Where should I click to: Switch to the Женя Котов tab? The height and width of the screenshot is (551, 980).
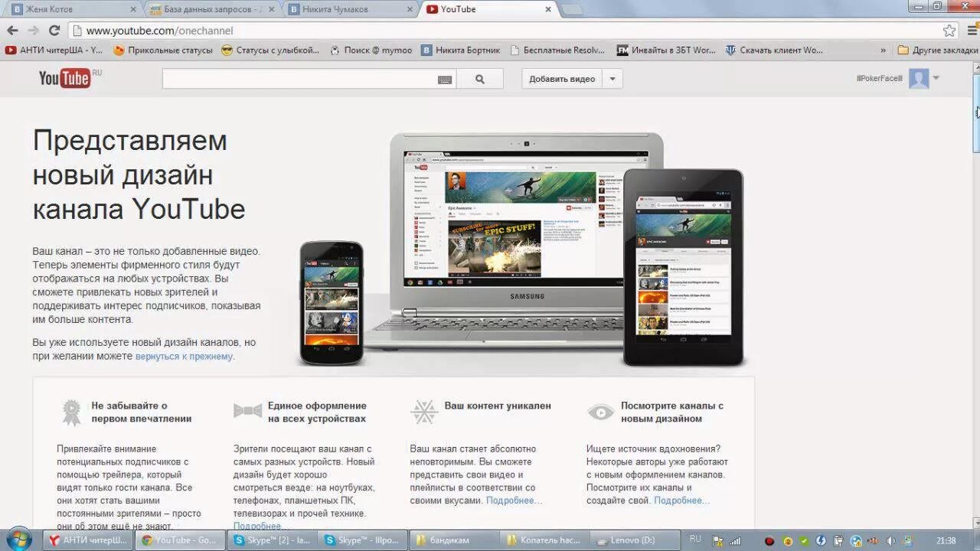(x=73, y=9)
